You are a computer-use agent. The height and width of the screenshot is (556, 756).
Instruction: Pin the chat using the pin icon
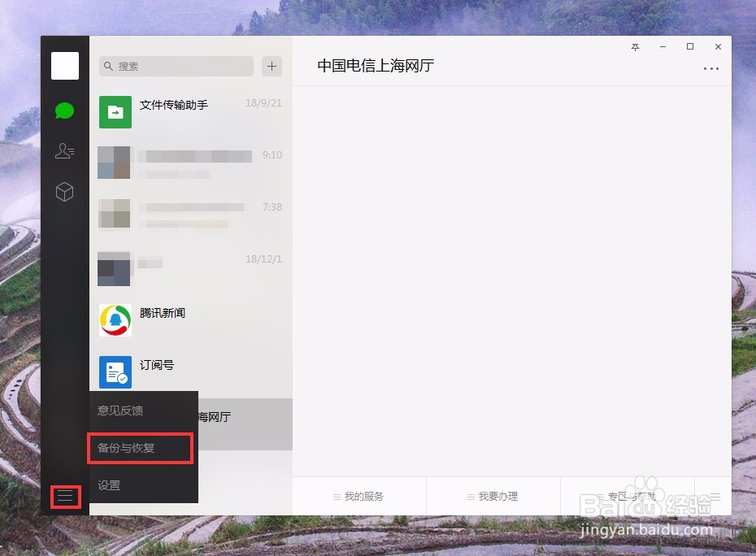[635, 47]
